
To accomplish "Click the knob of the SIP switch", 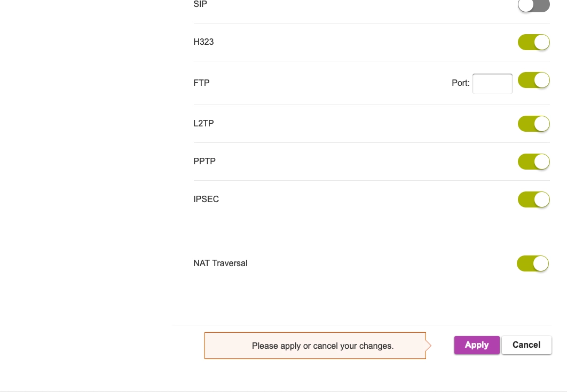I will [x=526, y=6].
